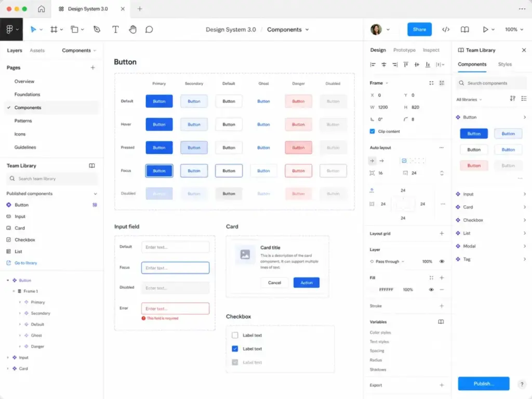Click the align right icon

coord(395,64)
